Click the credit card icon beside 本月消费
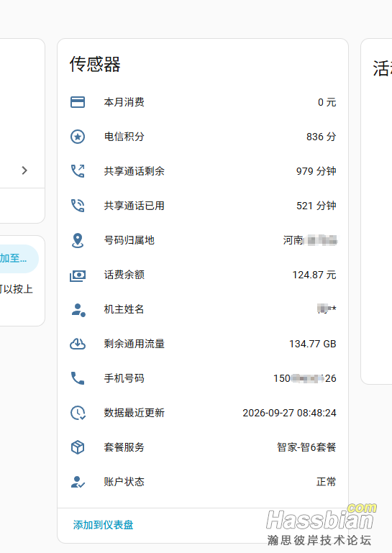Image resolution: width=392 pixels, height=553 pixels. (x=78, y=102)
